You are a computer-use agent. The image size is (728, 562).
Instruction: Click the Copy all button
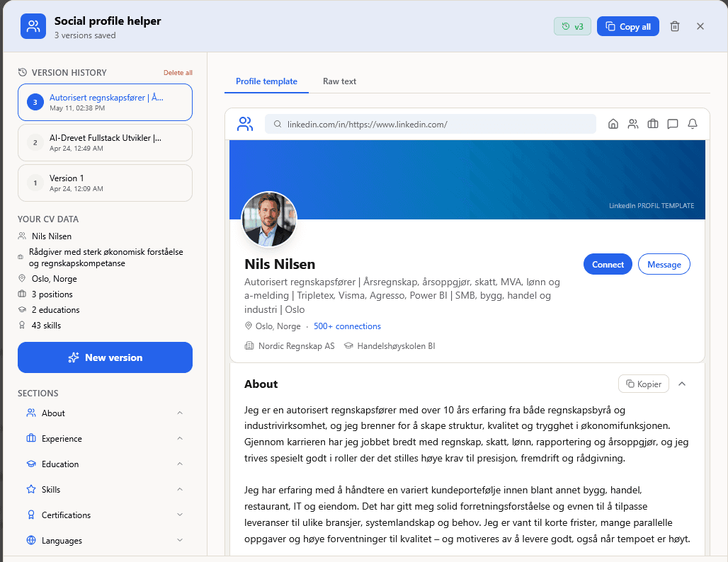point(627,26)
